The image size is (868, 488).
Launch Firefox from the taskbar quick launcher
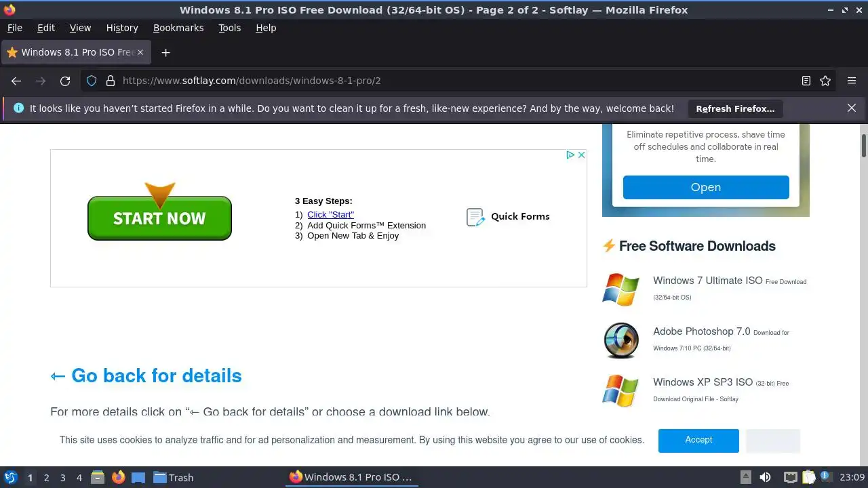tap(119, 477)
